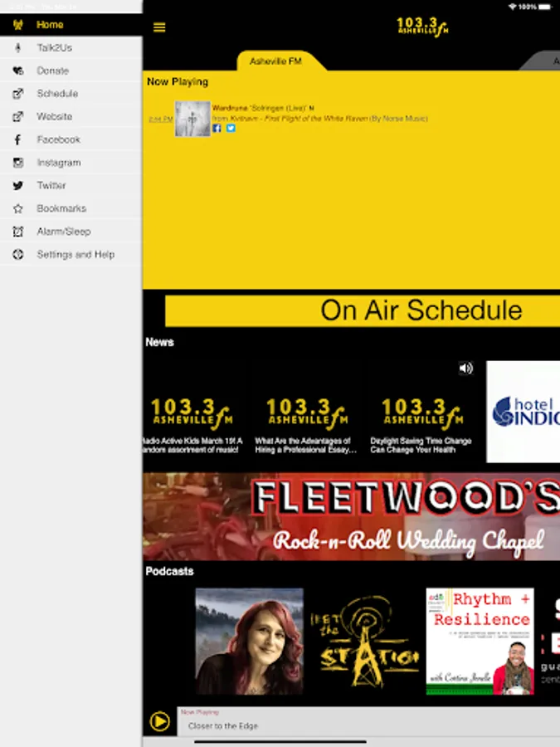Select the Donate heart icon
Screen dimensions: 560x747
point(18,71)
